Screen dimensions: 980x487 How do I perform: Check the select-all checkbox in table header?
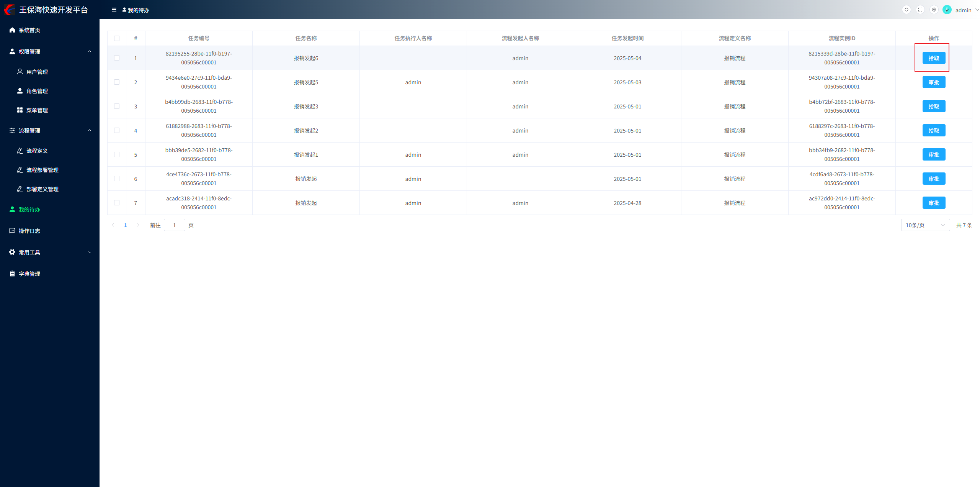click(x=117, y=38)
